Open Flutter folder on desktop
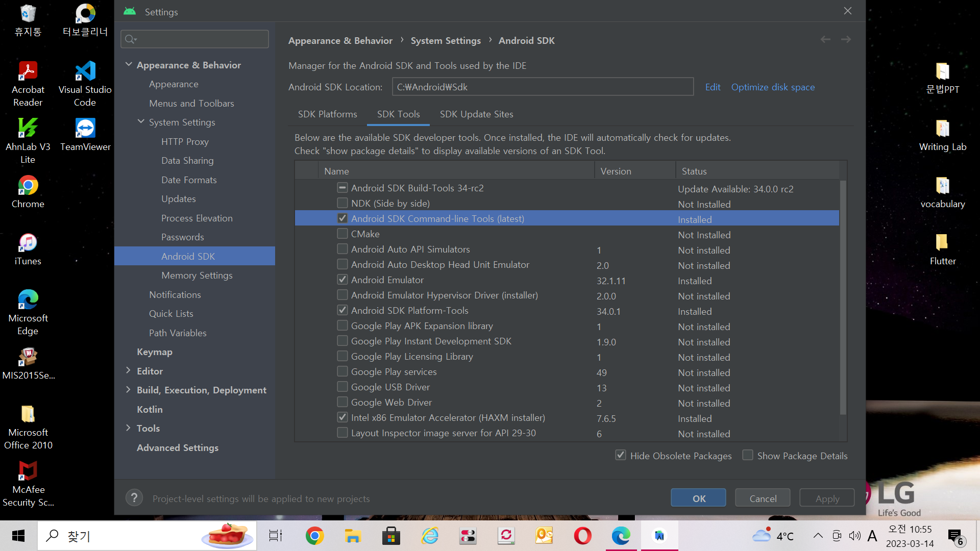This screenshot has height=551, width=980. (943, 249)
